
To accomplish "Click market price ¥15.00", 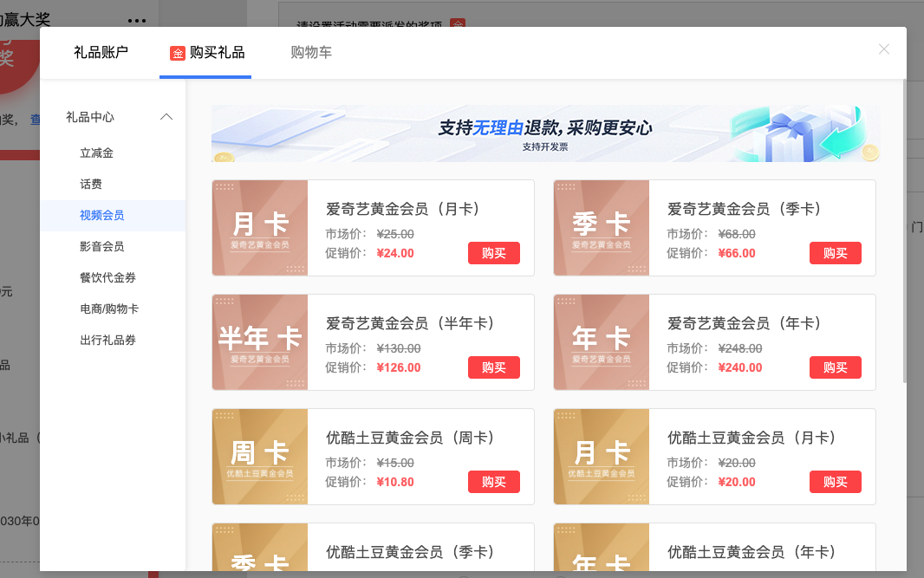I will click(395, 463).
